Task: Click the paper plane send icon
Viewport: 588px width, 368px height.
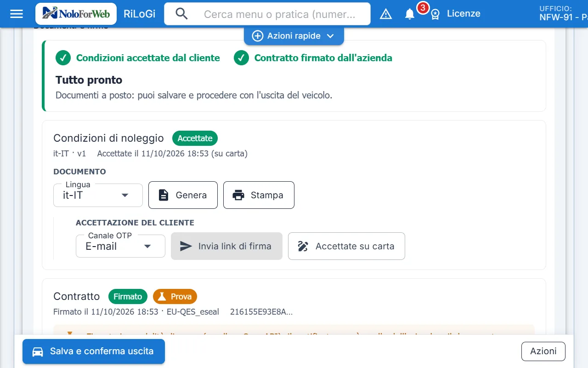Action: (x=186, y=246)
